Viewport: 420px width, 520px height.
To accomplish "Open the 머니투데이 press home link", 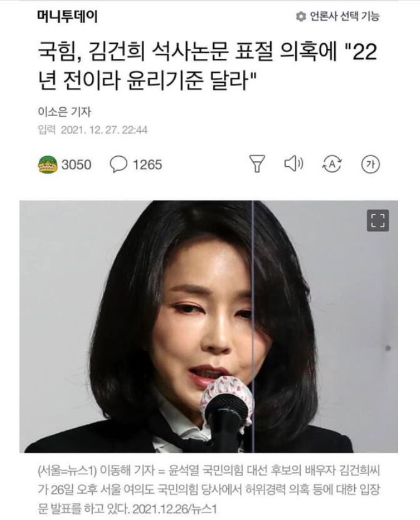I will [68, 16].
